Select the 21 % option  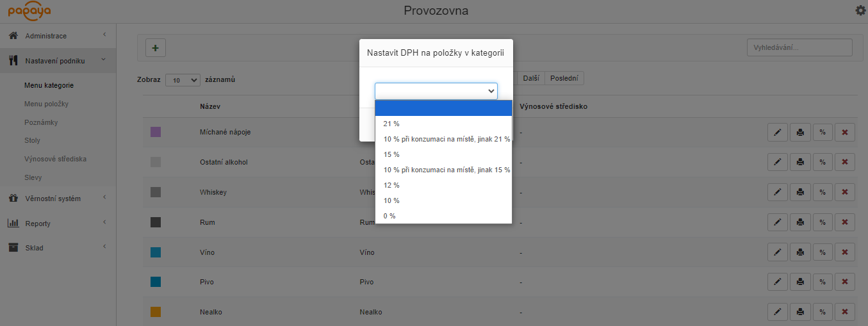click(391, 124)
